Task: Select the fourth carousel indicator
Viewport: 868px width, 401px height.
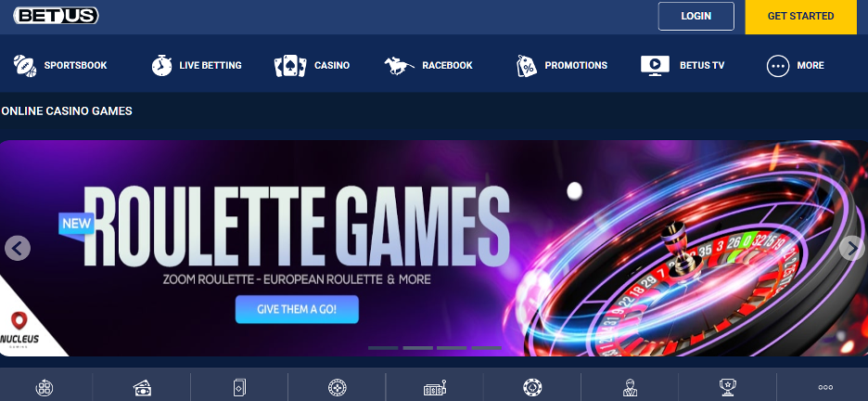Action: pos(486,348)
